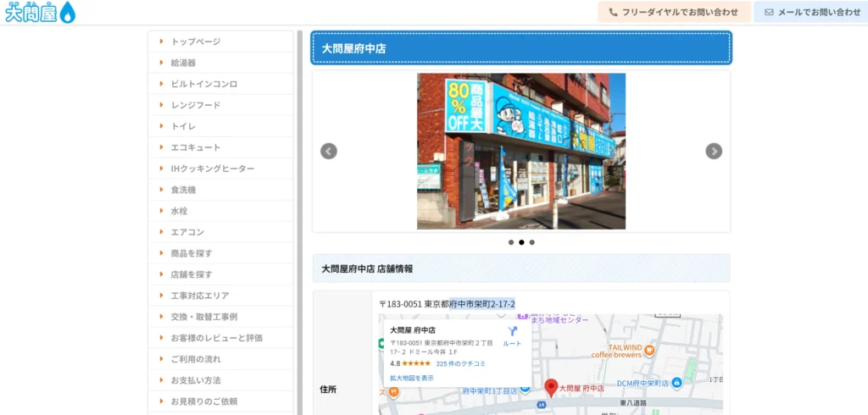Select the first carousel indicator dot

coord(511,242)
